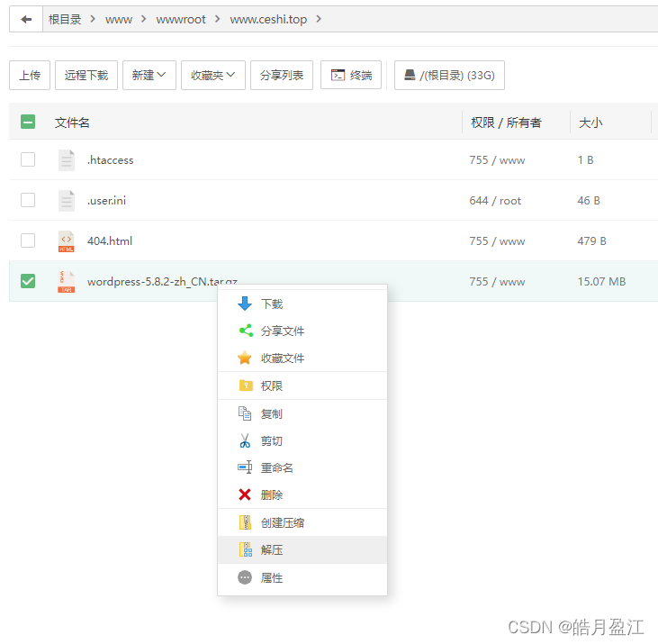658x644 pixels.
Task: Click the 文件名 column header
Action: pyautogui.click(x=72, y=122)
